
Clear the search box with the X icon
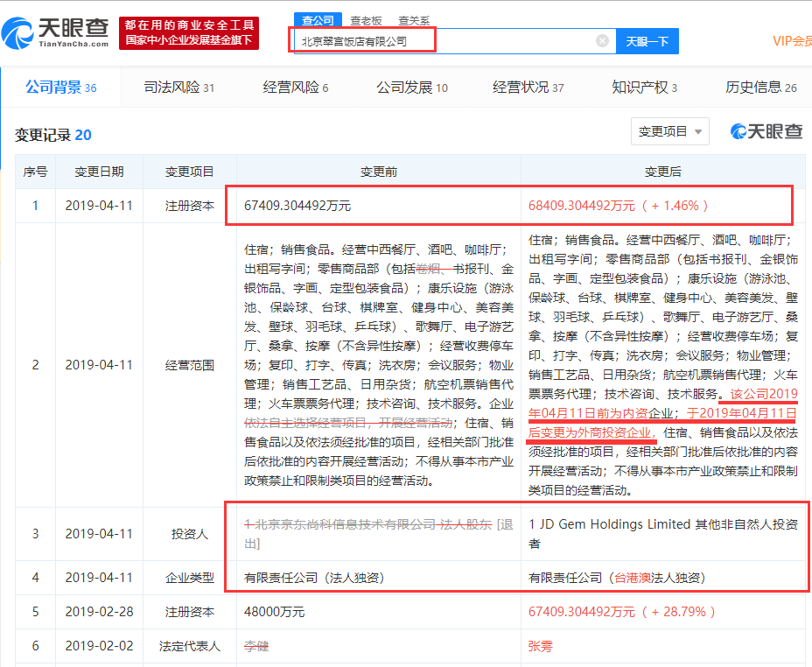click(x=602, y=41)
